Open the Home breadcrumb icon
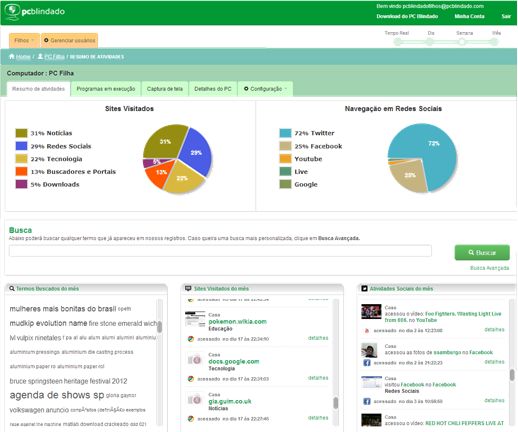This screenshot has height=432, width=518. coord(12,56)
